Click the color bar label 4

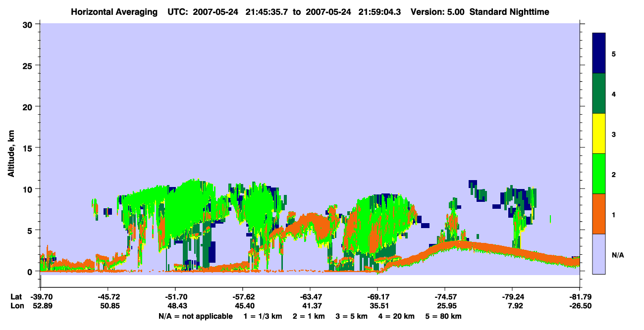(x=614, y=94)
